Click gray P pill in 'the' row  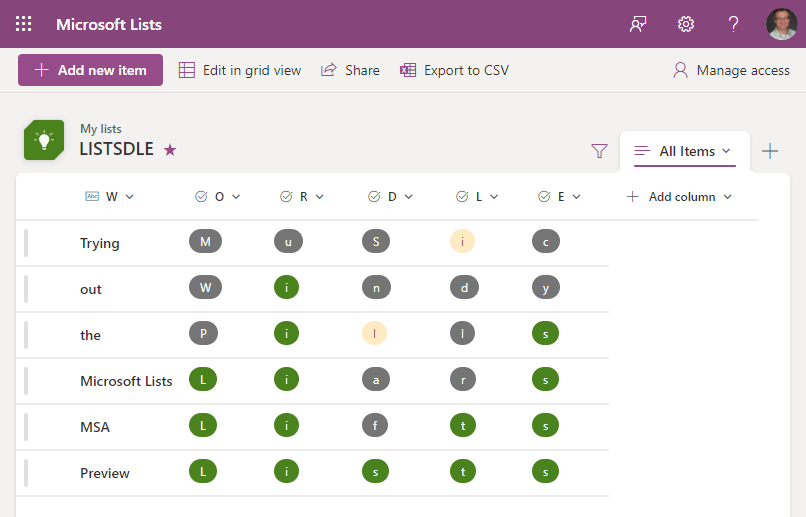pyautogui.click(x=204, y=333)
